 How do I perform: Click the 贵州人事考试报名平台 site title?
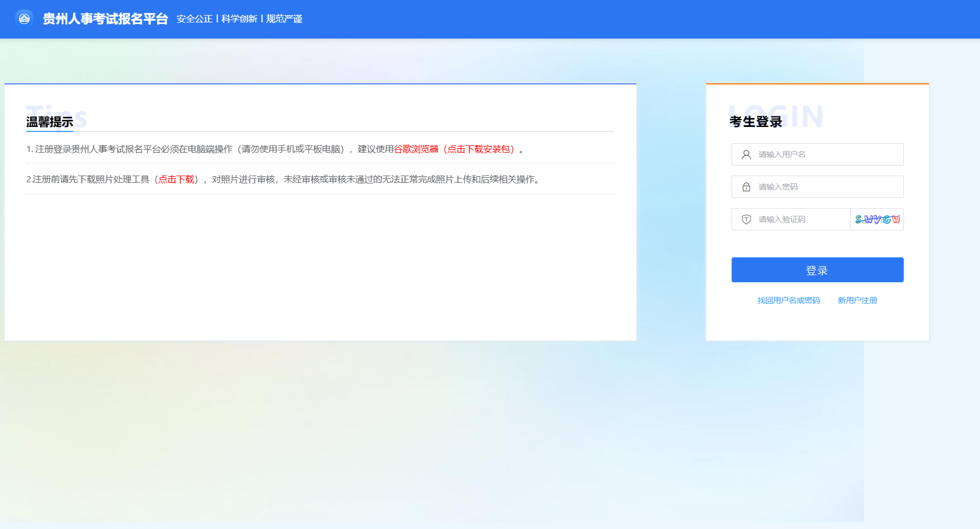point(105,19)
